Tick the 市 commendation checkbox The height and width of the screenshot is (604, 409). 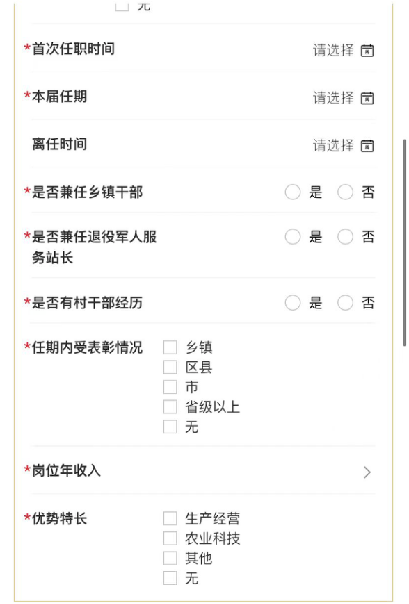(170, 387)
